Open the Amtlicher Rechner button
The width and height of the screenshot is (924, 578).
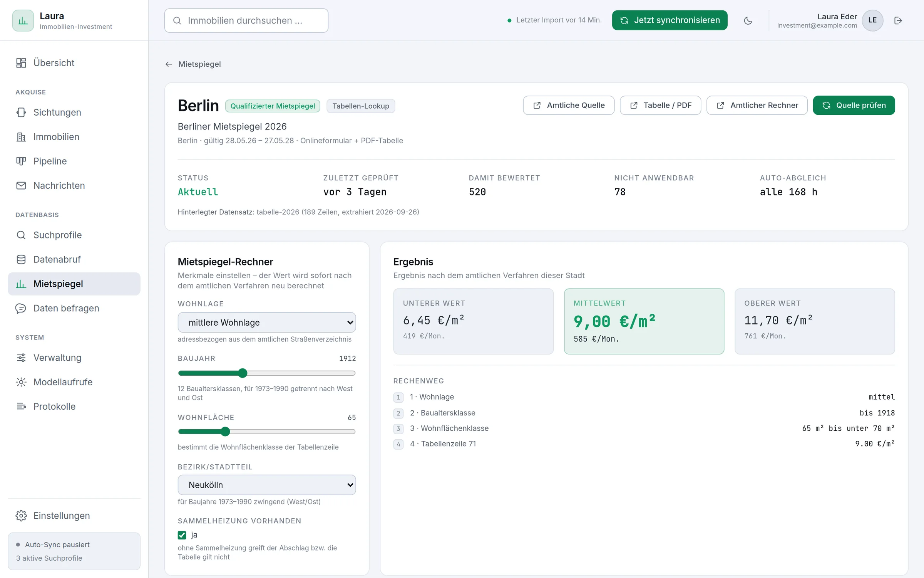pos(757,105)
